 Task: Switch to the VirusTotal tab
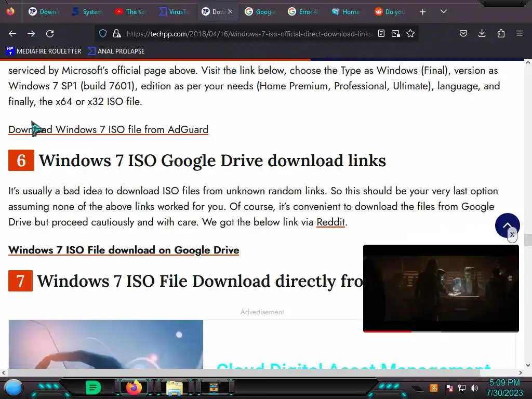coord(174,12)
